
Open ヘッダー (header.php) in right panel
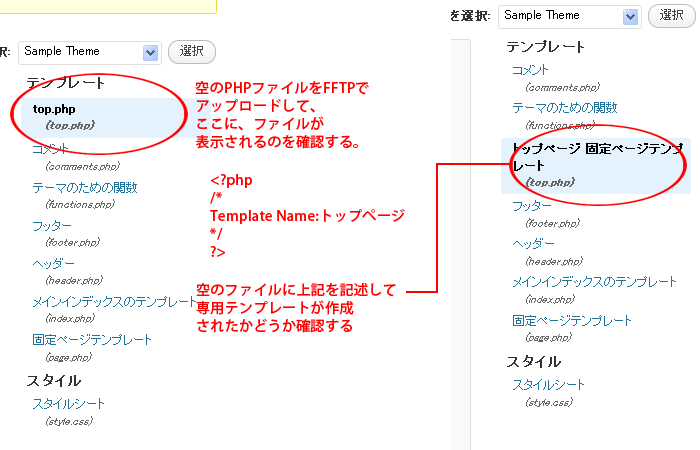click(x=532, y=244)
